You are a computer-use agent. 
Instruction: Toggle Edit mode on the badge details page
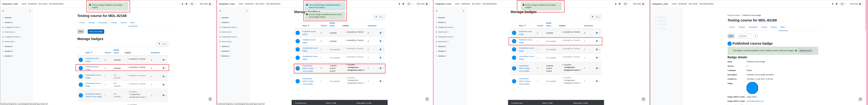(861, 4)
